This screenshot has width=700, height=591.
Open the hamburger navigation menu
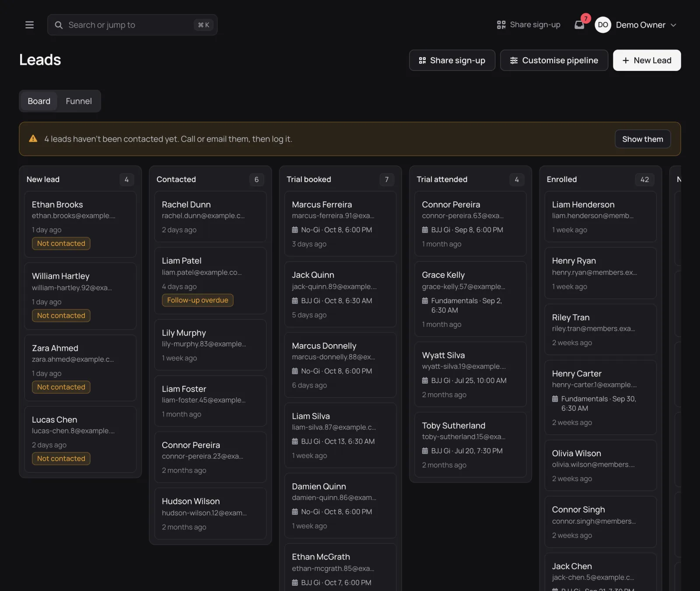point(29,25)
